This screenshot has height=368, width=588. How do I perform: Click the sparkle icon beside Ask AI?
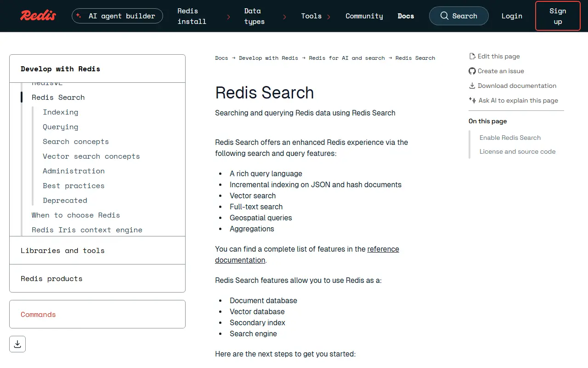coord(472,100)
